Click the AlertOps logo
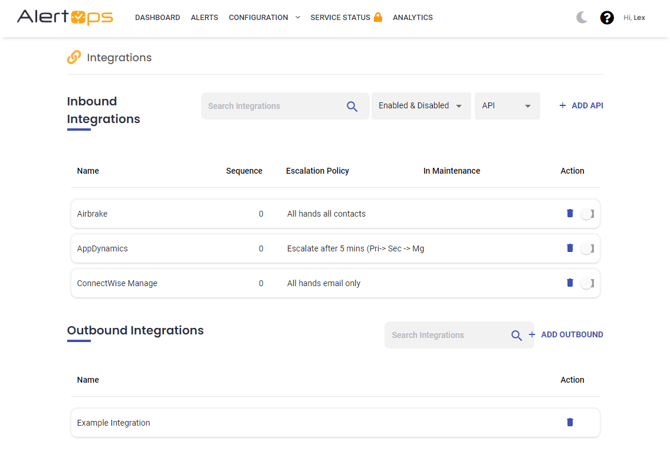 pos(65,17)
